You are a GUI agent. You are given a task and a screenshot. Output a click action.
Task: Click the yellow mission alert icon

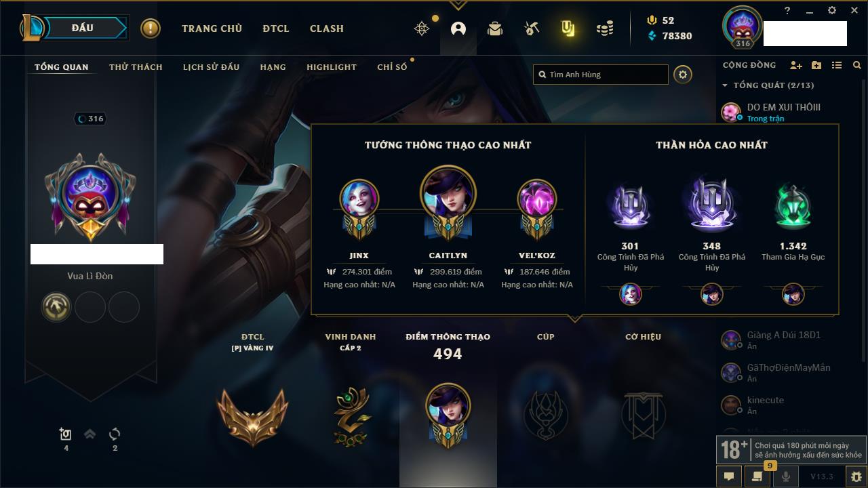pyautogui.click(x=151, y=28)
